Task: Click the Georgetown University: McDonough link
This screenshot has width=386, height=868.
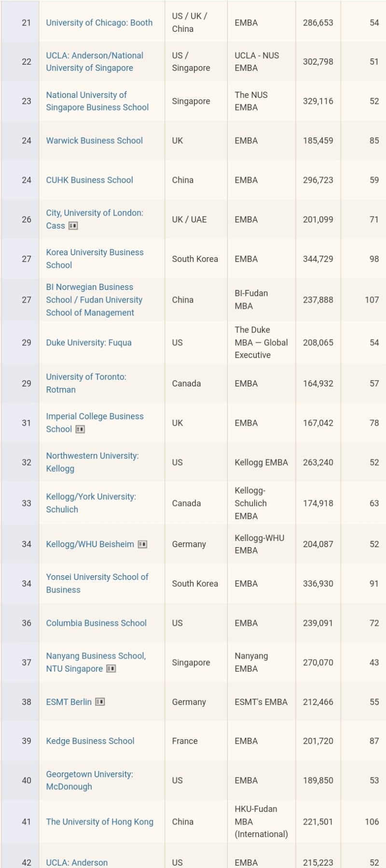Action: [89, 780]
